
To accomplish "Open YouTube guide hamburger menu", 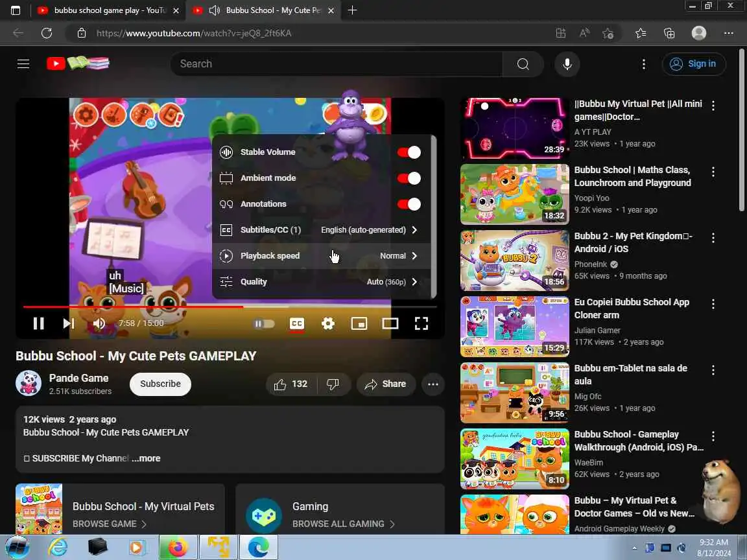I will pyautogui.click(x=23, y=64).
